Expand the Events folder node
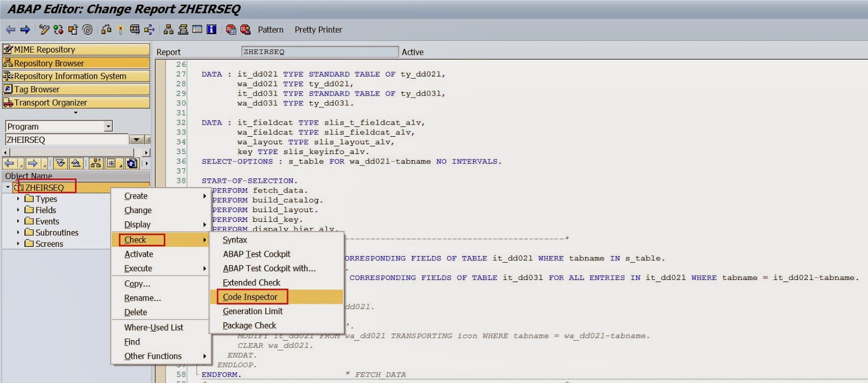The height and width of the screenshot is (383, 868). point(18,221)
